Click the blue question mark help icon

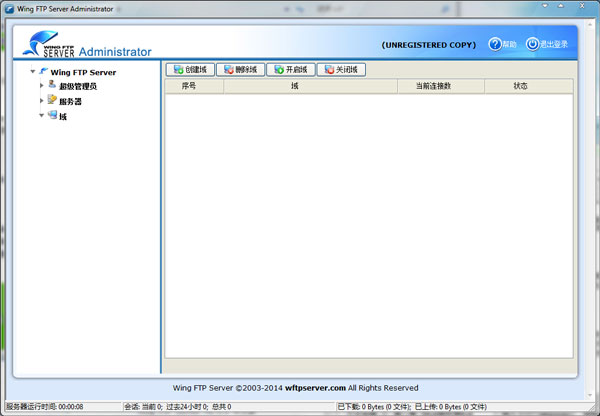point(495,44)
